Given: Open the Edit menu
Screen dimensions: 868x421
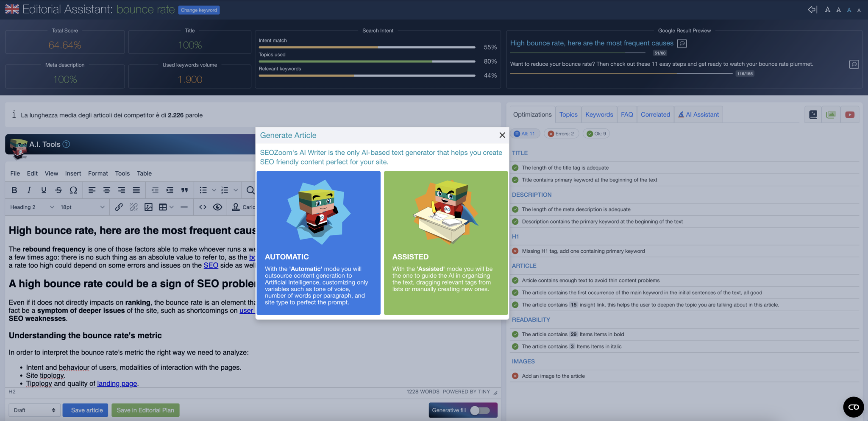Looking at the screenshot, I should [32, 173].
